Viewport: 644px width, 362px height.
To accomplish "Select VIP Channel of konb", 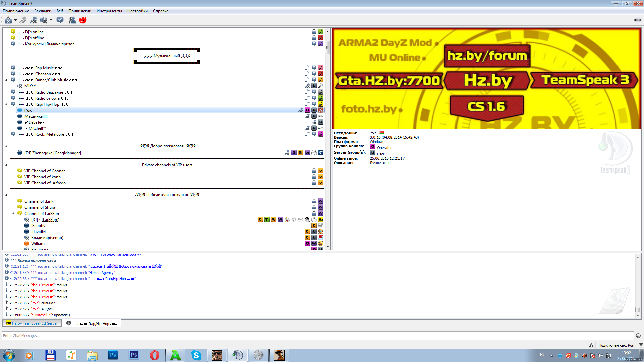I will [x=42, y=177].
